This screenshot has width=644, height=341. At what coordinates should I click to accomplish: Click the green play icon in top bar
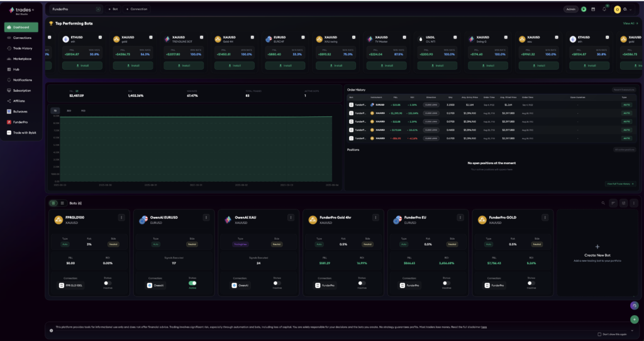(584, 9)
